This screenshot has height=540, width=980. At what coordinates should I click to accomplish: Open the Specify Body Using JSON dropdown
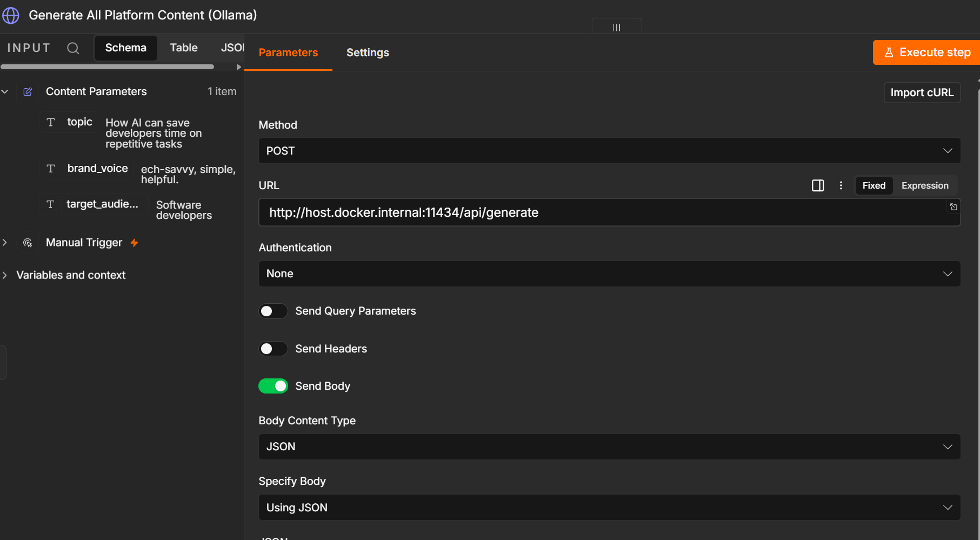[x=609, y=508]
